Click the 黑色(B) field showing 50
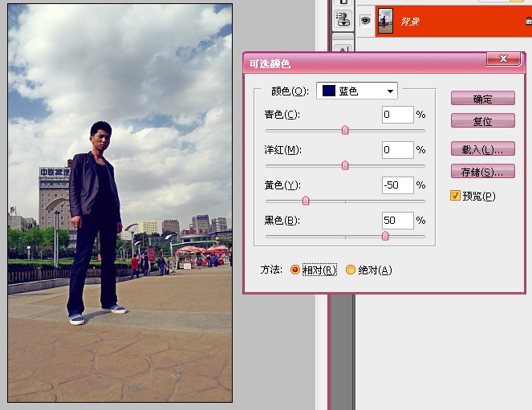This screenshot has width=532, height=410. coord(398,221)
